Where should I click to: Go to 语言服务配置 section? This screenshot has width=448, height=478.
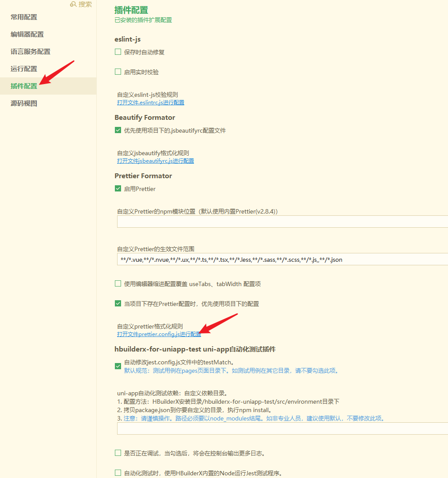point(30,52)
